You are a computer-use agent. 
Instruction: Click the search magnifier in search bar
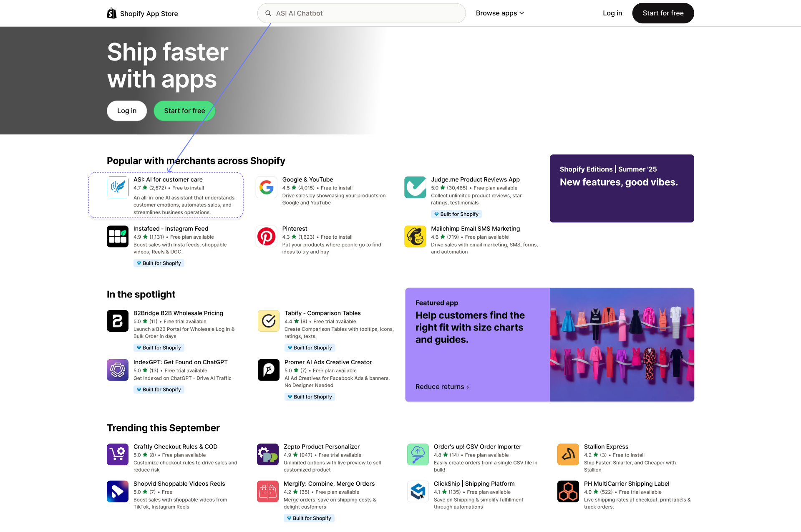coord(268,13)
